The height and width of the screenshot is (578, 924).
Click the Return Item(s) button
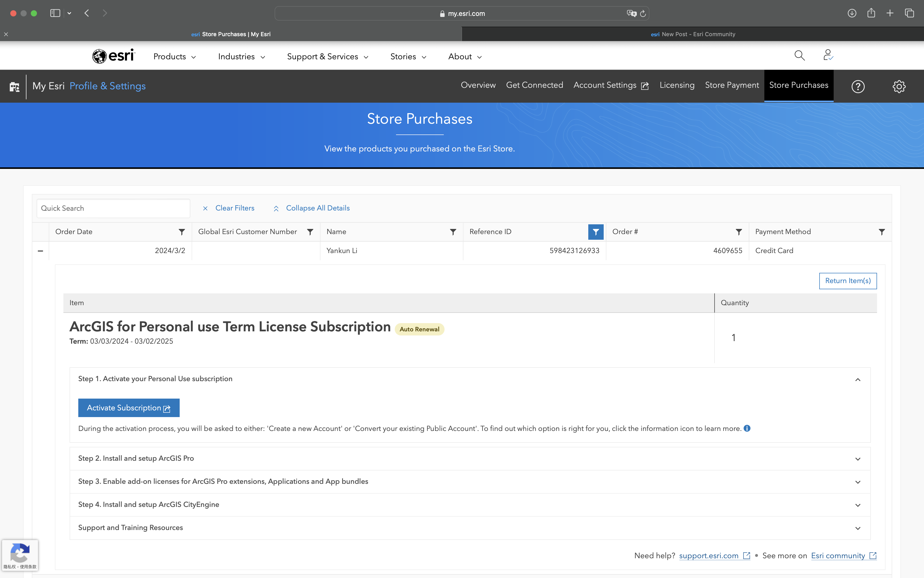coord(848,281)
